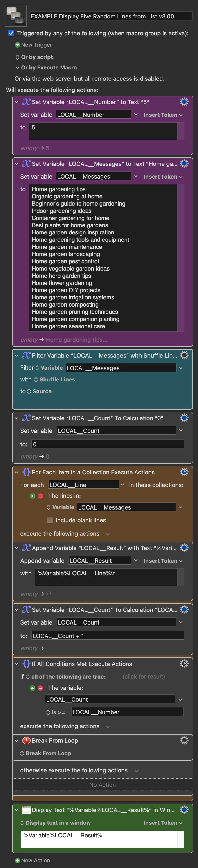Click the Break From Loop red exclamation icon
This screenshot has width=198, height=868.
(x=26, y=740)
